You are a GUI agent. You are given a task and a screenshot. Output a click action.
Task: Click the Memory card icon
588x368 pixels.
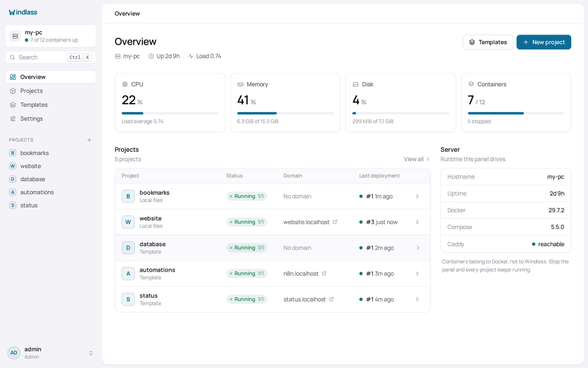240,84
